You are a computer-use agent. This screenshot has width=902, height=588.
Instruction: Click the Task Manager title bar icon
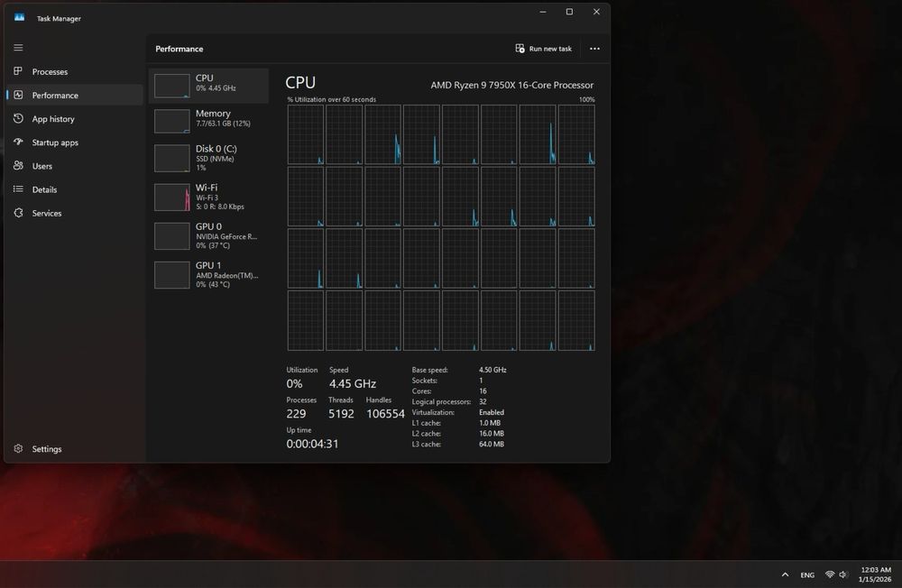point(20,18)
